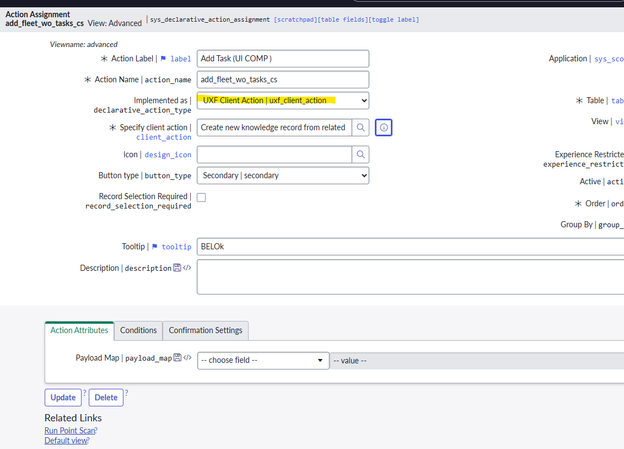
Task: Click the sys_sco link beside Application
Action: pyautogui.click(x=609, y=59)
